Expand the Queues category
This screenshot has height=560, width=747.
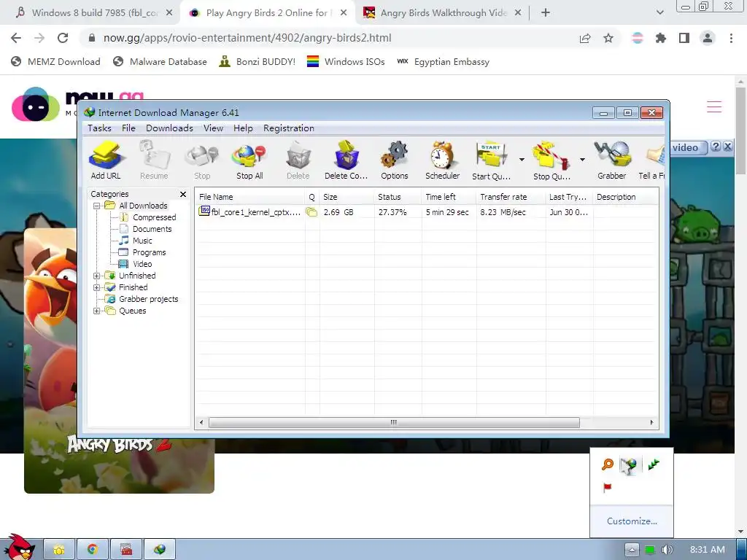click(x=97, y=311)
